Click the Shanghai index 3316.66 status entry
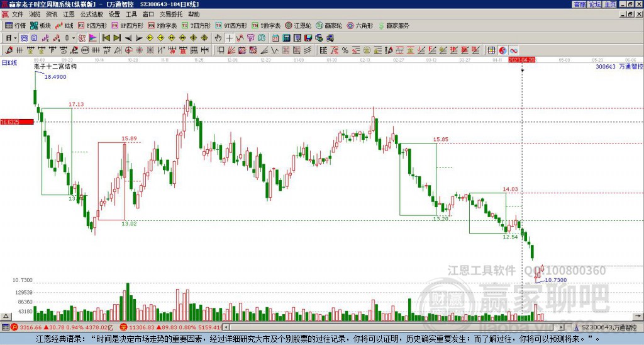The height and width of the screenshot is (345, 644). 61,327
